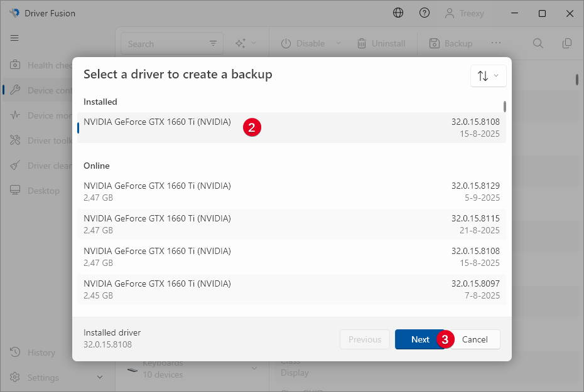The image size is (584, 392).
Task: Select online driver 32.0.15.8115
Action: (x=291, y=224)
